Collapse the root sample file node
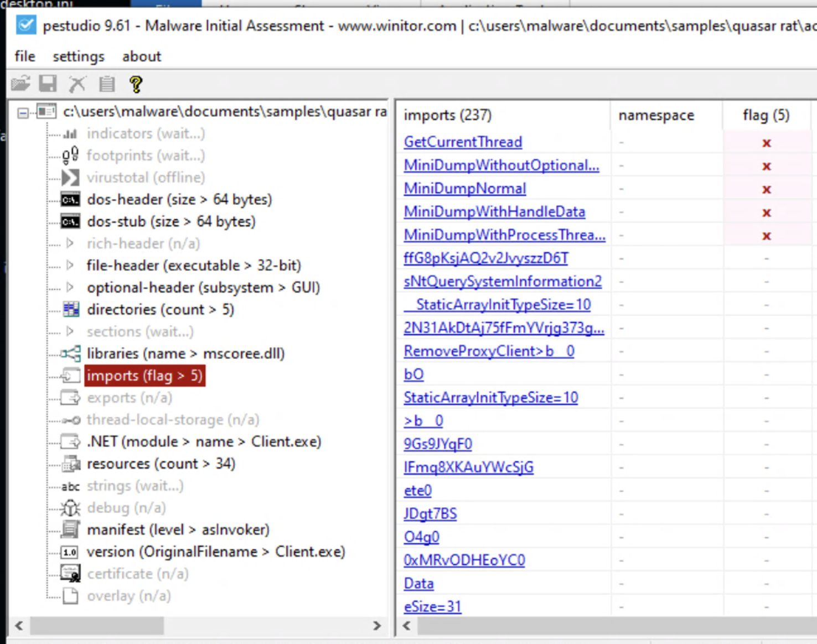The height and width of the screenshot is (644, 817). click(23, 113)
